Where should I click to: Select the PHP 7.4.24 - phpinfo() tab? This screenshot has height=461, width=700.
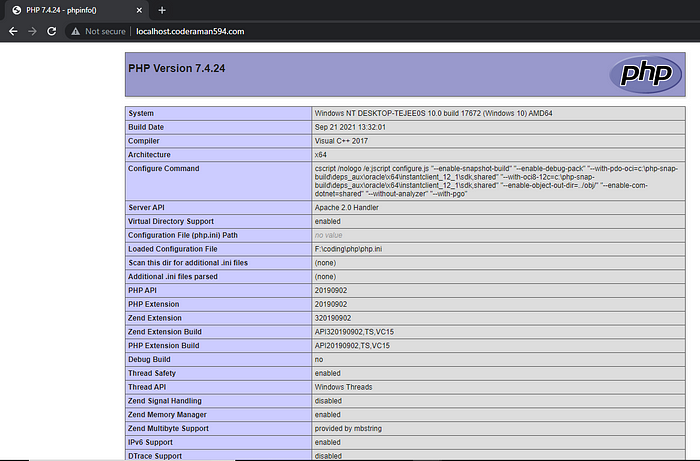coord(77,10)
